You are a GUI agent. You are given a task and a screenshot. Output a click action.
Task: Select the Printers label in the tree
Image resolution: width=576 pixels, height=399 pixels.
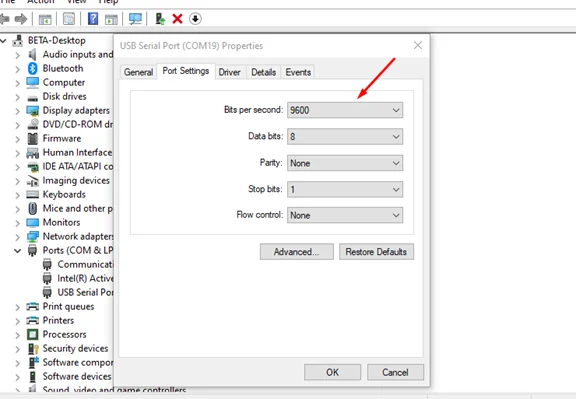pos(58,320)
